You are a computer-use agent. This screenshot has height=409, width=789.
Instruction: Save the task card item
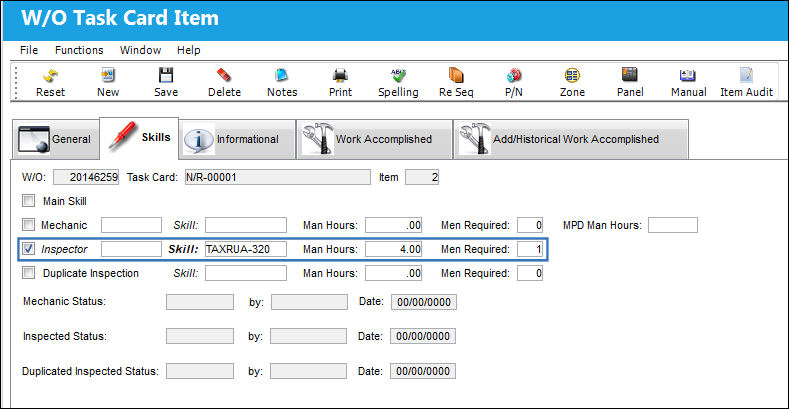pos(166,75)
